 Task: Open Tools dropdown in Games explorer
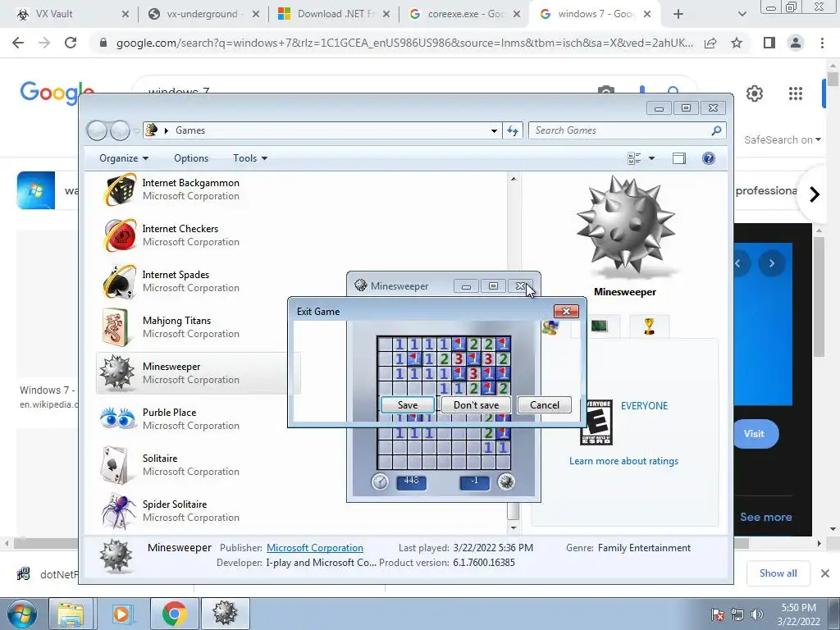point(249,158)
